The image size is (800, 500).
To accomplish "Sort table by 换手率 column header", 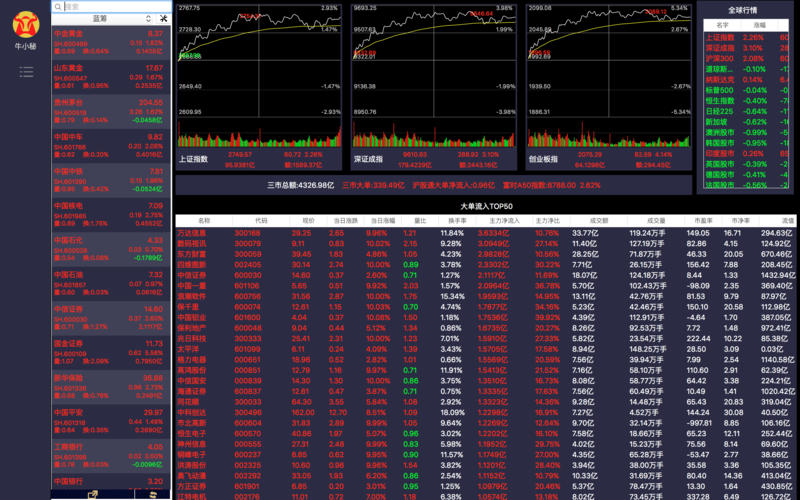I will pos(457,220).
